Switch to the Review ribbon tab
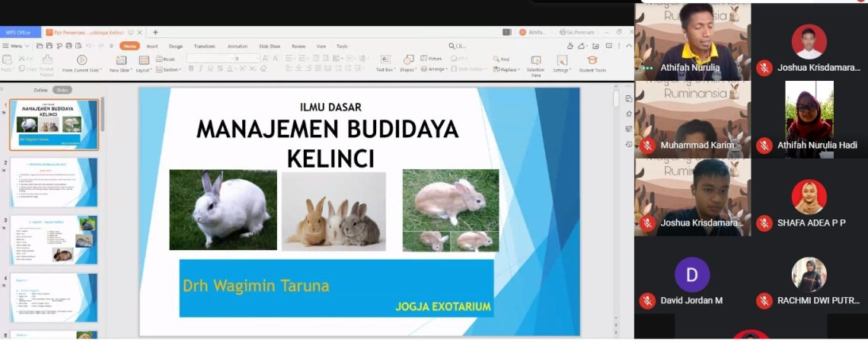The image size is (868, 343). (x=298, y=46)
